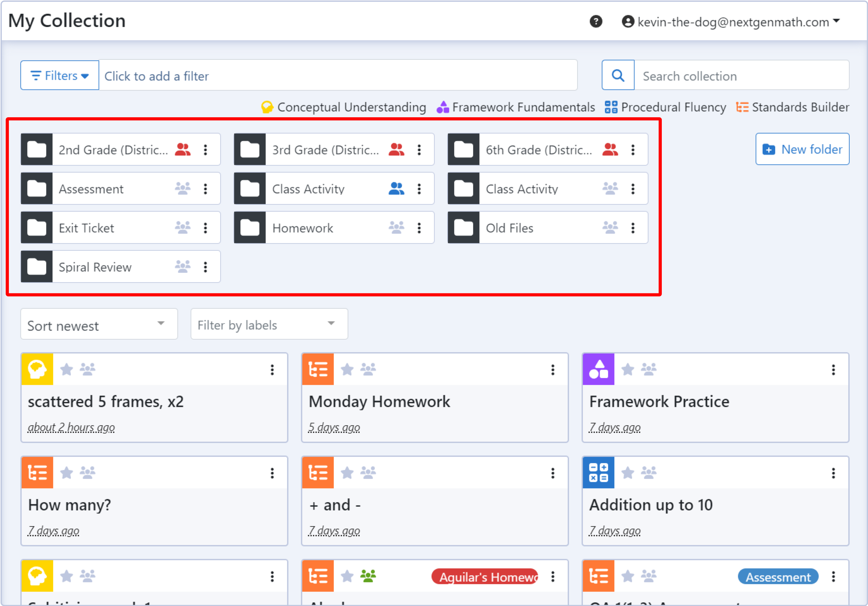Toggle the star on How many? card
This screenshot has height=606, width=868.
[x=67, y=473]
